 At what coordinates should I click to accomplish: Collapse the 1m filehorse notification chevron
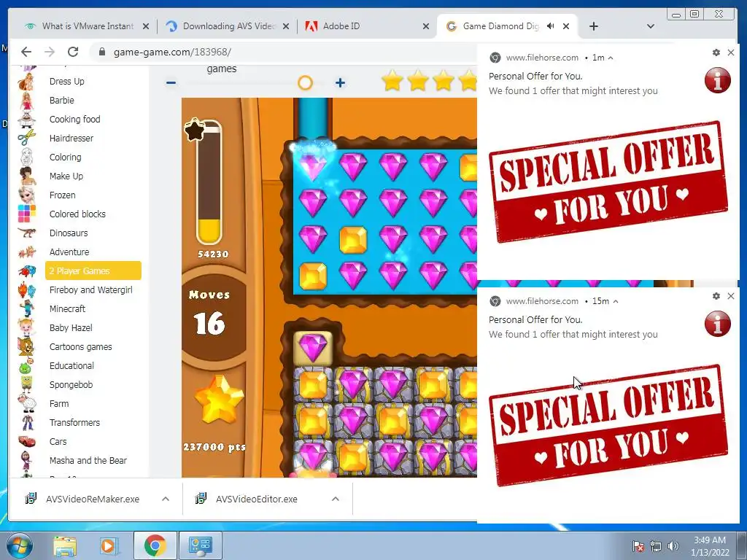click(611, 58)
